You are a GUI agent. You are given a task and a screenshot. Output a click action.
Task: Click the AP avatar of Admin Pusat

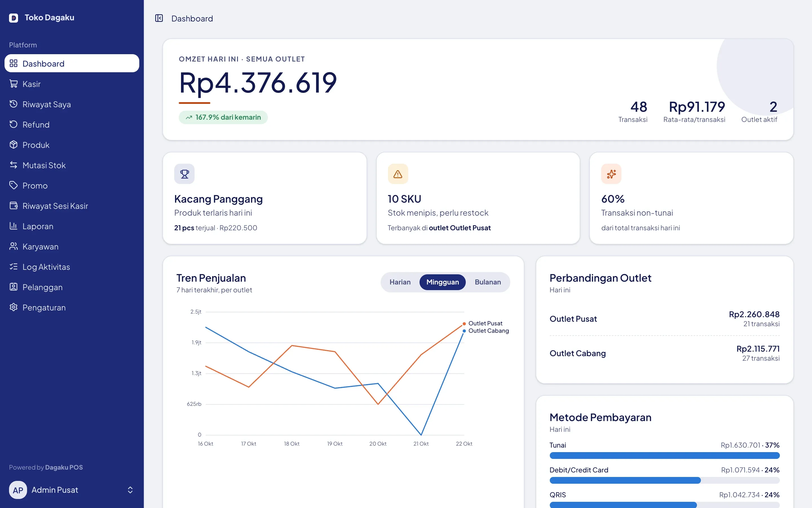click(18, 490)
